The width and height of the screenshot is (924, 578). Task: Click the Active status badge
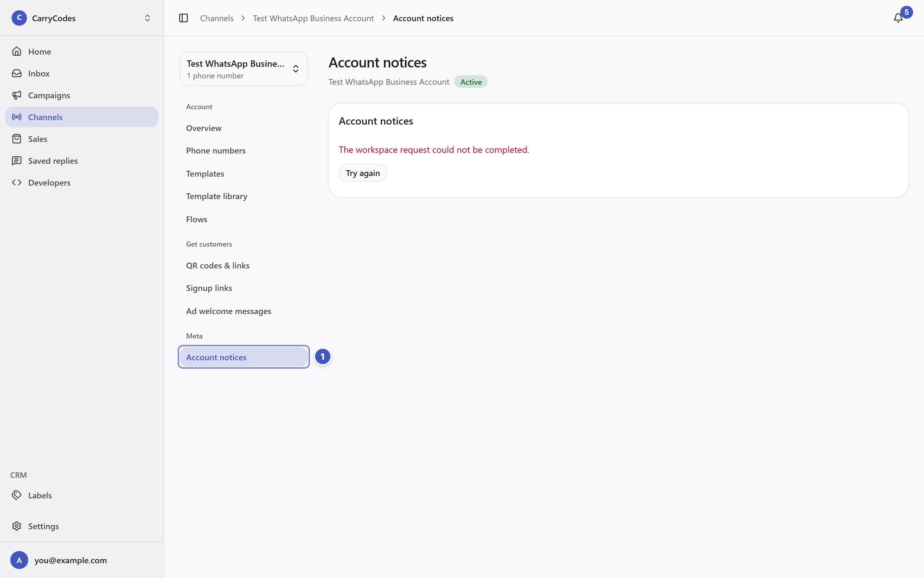[471, 82]
